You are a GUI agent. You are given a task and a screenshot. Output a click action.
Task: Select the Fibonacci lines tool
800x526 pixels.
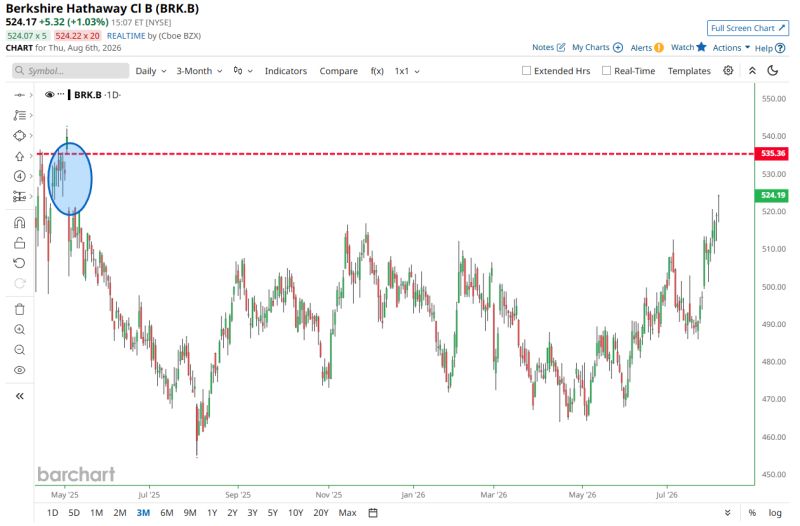[x=19, y=115]
